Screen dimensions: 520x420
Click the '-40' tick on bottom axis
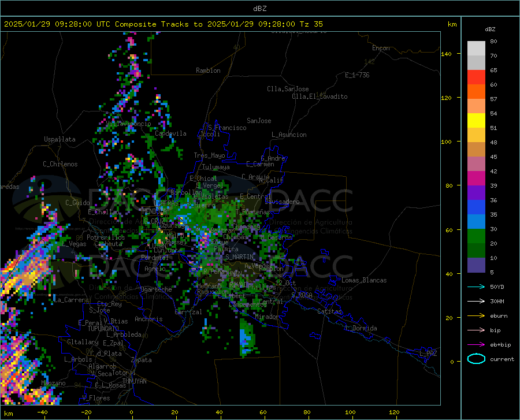[x=42, y=412]
